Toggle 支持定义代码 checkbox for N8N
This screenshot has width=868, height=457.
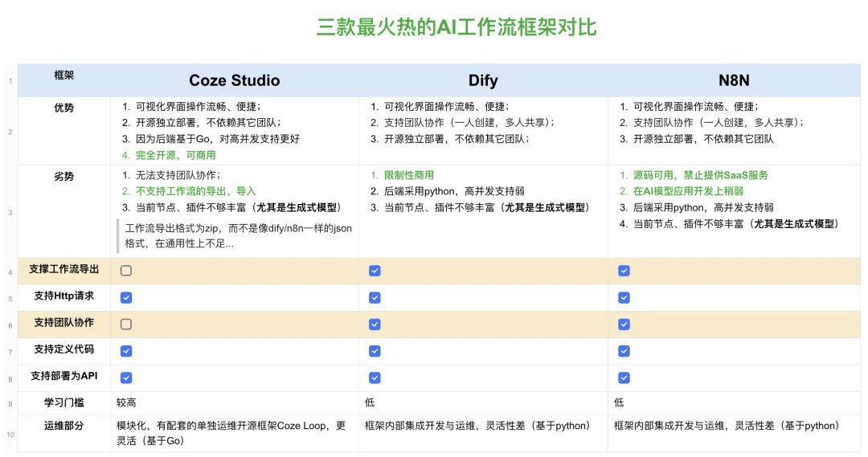[624, 351]
